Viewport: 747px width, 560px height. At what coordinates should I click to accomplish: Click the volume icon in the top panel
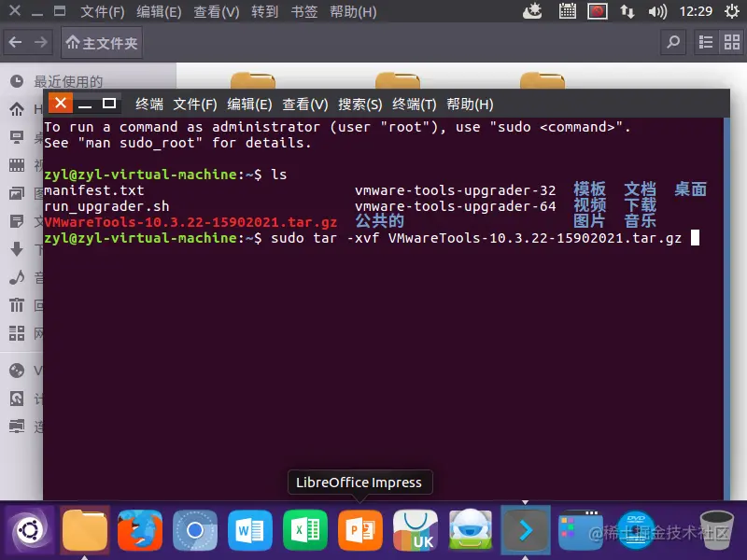click(657, 11)
